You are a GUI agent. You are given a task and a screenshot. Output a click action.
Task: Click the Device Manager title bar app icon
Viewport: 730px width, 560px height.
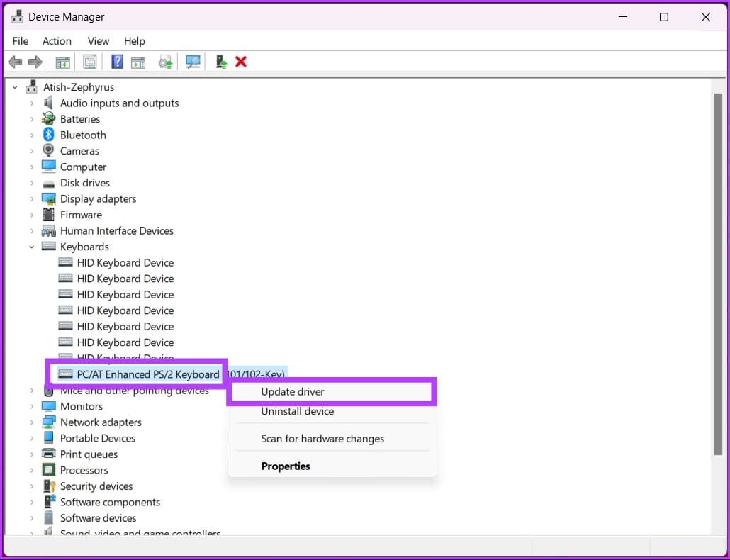(x=17, y=17)
